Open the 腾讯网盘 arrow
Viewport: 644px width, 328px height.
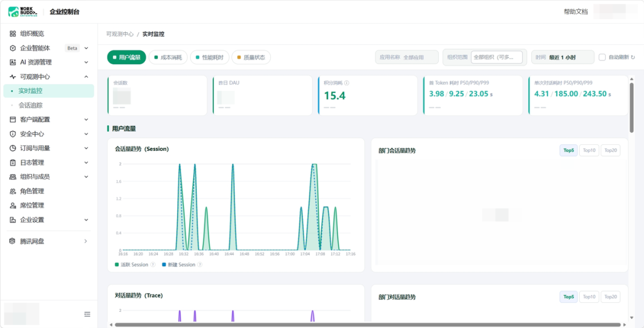(86, 242)
